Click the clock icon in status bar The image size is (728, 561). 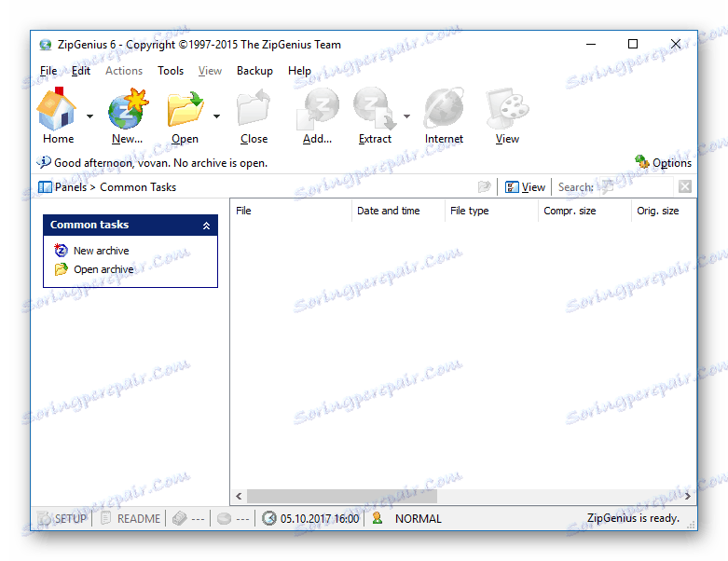click(269, 518)
